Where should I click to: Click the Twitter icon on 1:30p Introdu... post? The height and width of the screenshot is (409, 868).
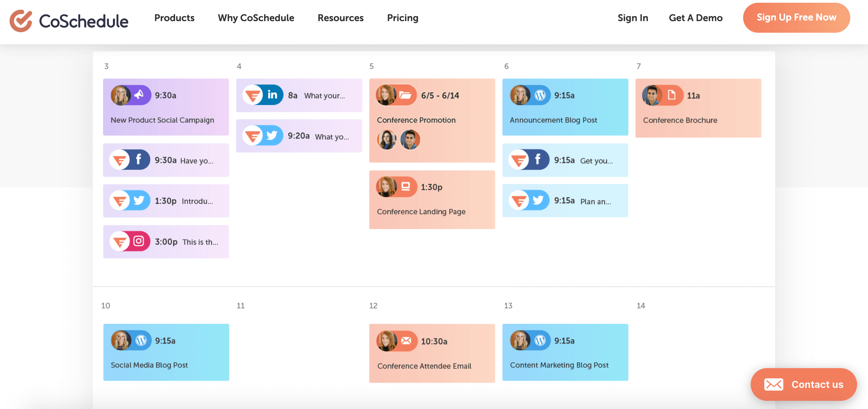139,200
